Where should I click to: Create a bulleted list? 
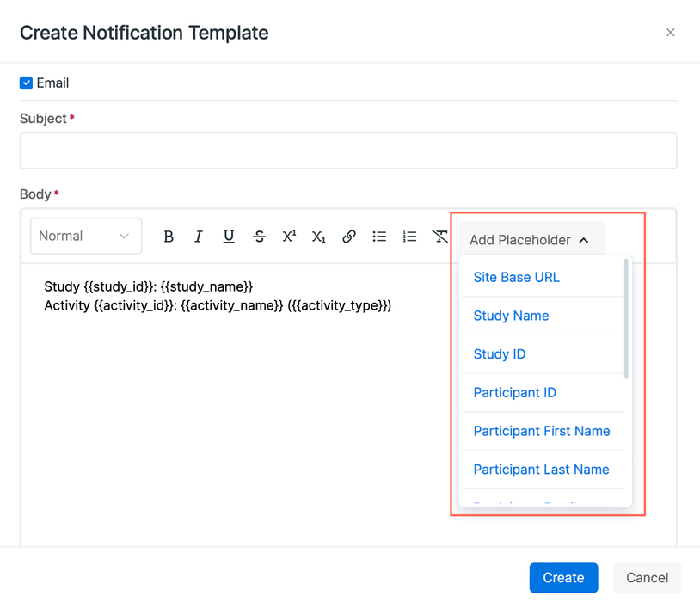pos(379,236)
